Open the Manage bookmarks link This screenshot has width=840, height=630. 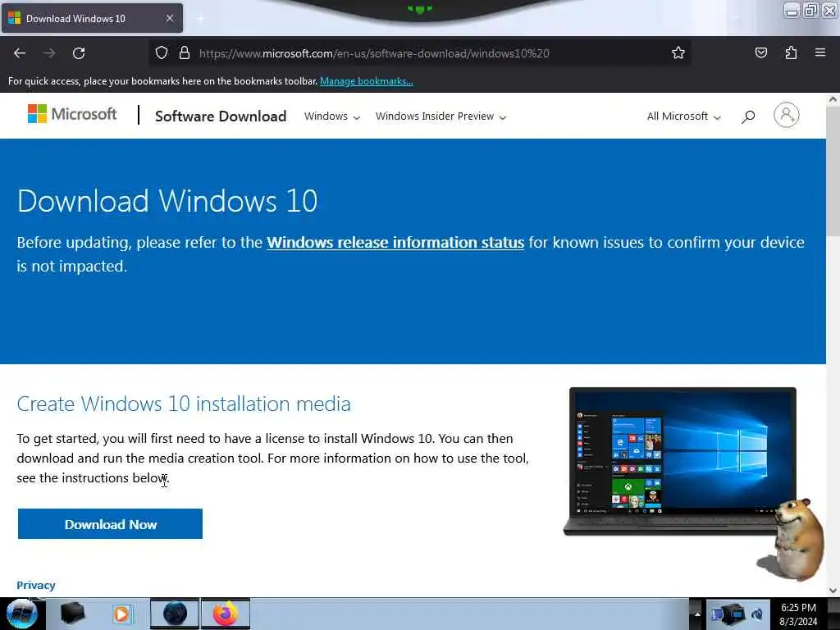tap(367, 81)
